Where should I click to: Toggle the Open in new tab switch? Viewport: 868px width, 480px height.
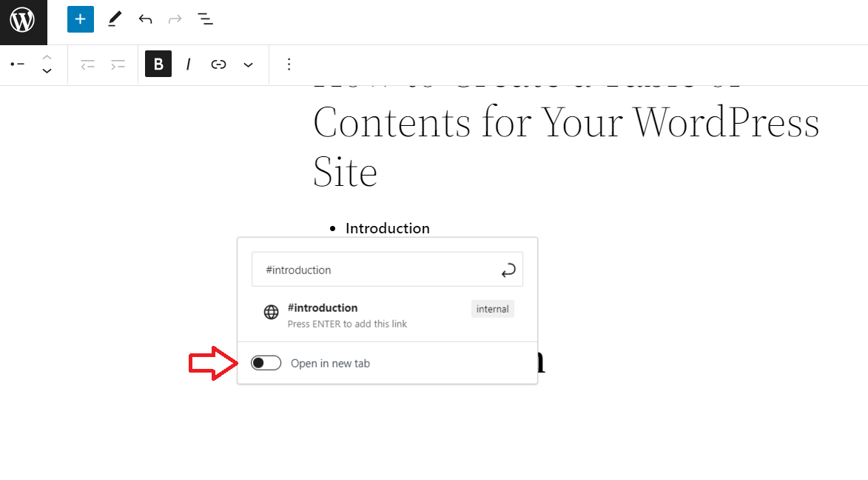click(266, 363)
